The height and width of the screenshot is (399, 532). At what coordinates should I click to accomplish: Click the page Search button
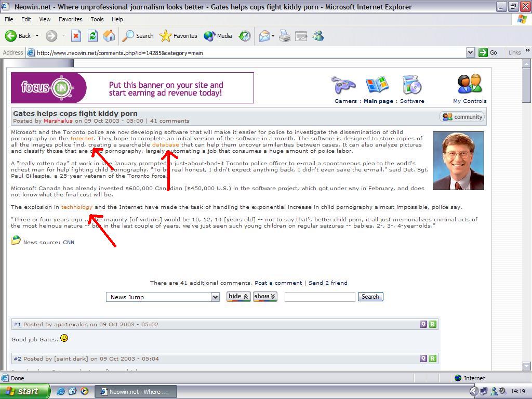[x=370, y=297]
